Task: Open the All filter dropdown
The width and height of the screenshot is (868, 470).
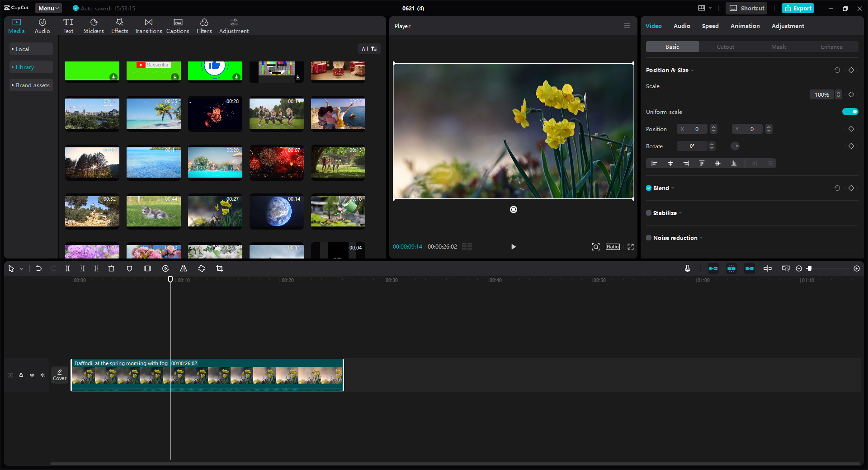Action: click(x=369, y=49)
